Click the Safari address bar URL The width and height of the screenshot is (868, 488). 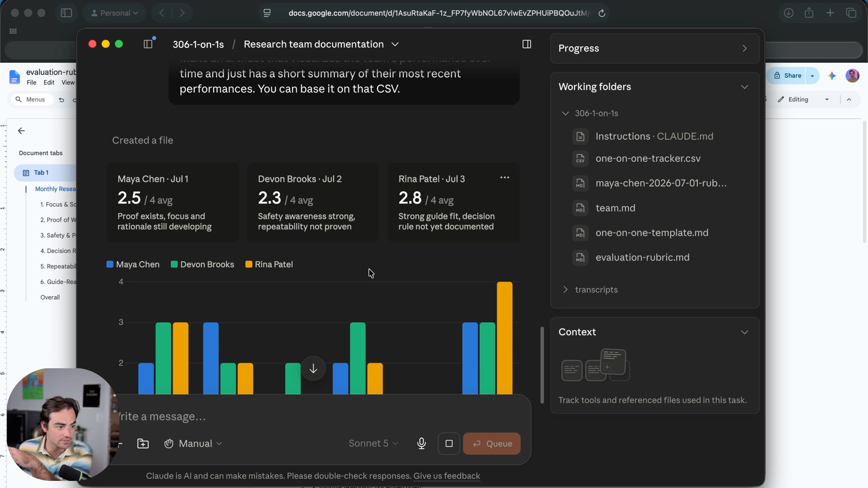(438, 13)
